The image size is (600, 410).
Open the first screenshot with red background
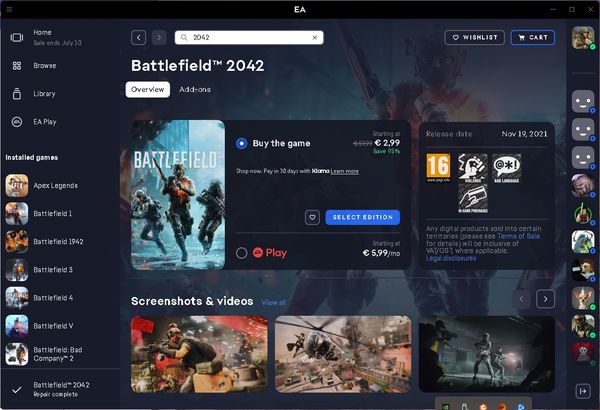click(x=199, y=354)
